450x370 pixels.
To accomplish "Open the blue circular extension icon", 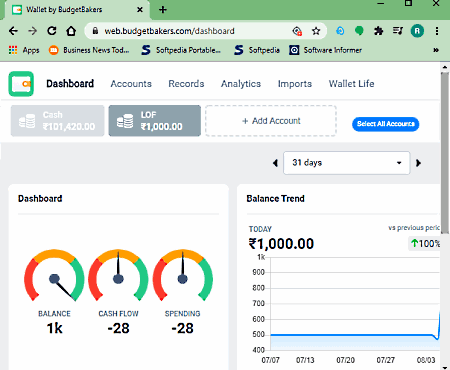I will (x=340, y=31).
